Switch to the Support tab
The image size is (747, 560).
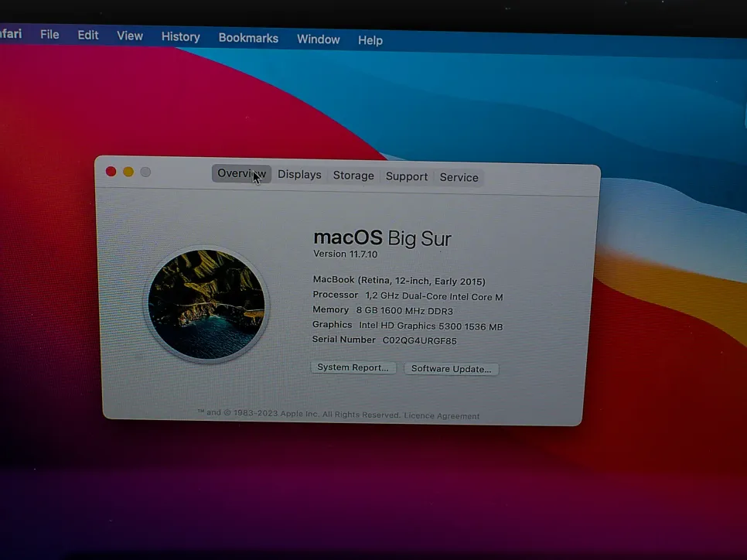(x=407, y=176)
